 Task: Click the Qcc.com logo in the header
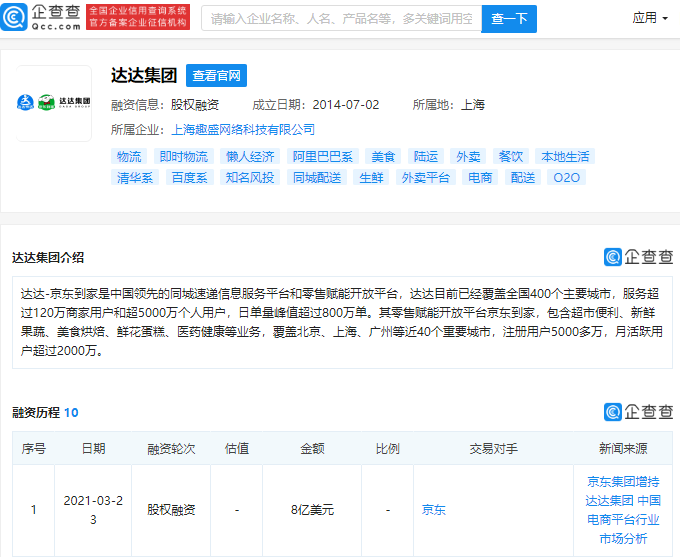tap(41, 17)
